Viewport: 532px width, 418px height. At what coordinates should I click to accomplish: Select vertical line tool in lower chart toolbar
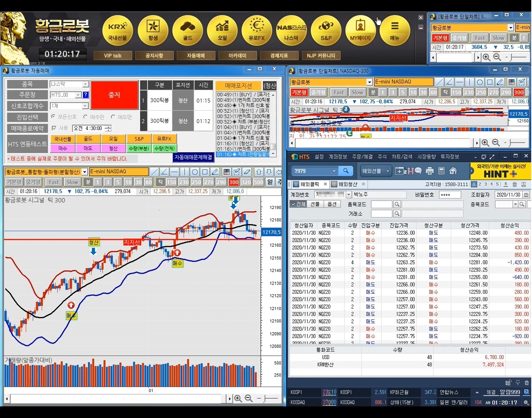click(x=184, y=172)
